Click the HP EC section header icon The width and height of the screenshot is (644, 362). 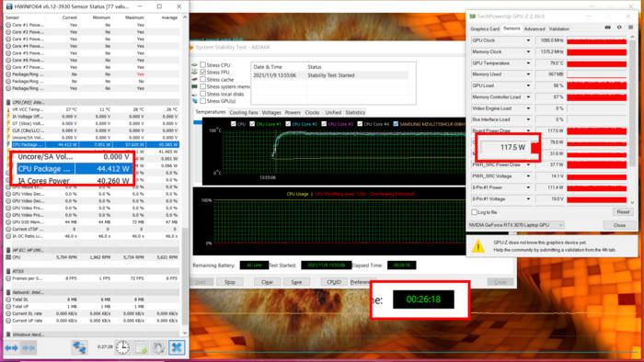8,250
